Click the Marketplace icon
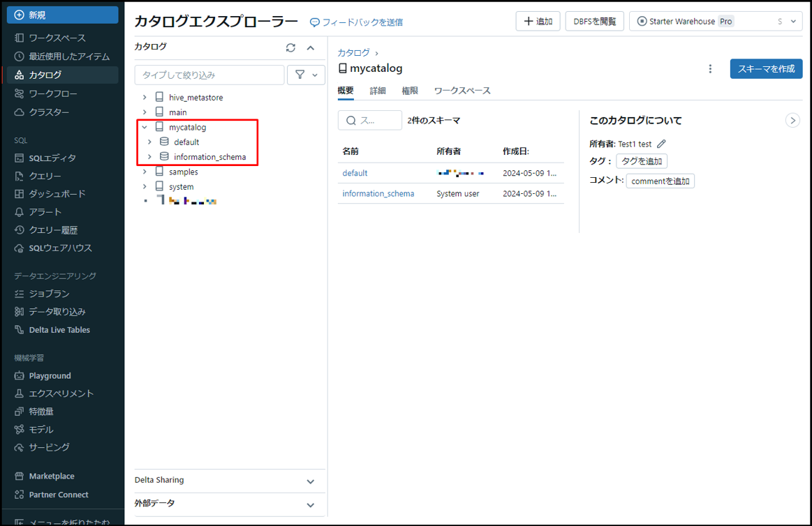812x526 pixels. click(x=19, y=476)
